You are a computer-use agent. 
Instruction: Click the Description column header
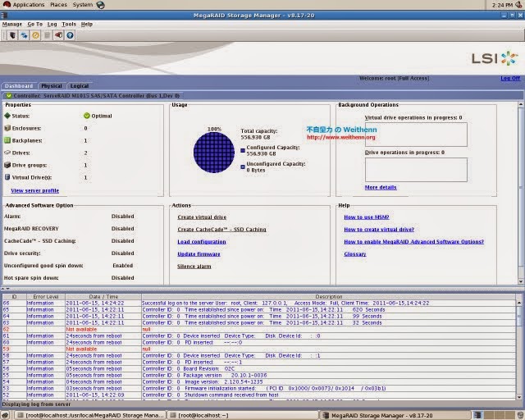(329, 297)
